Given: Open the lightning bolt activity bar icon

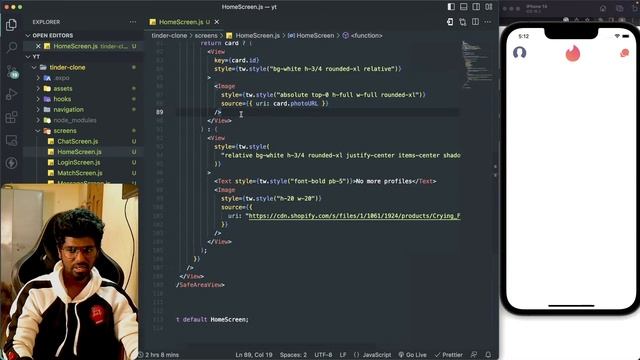Looking at the screenshot, I should (11, 163).
